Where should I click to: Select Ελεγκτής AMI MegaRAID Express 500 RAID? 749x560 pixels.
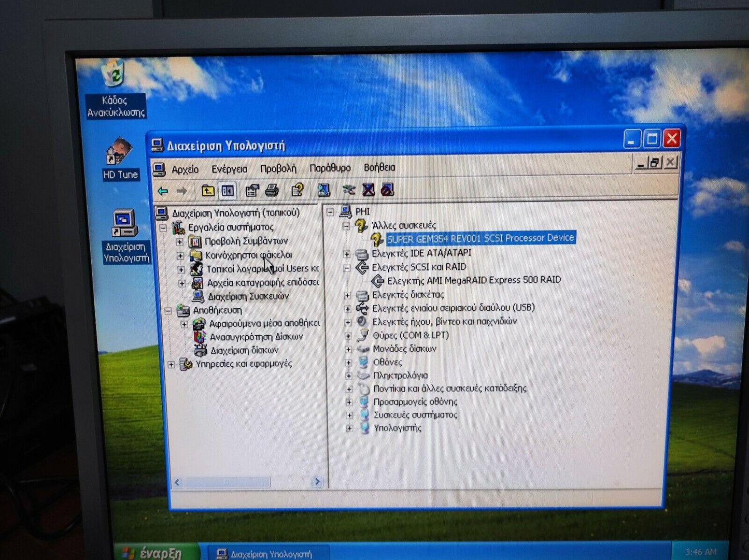(x=474, y=280)
